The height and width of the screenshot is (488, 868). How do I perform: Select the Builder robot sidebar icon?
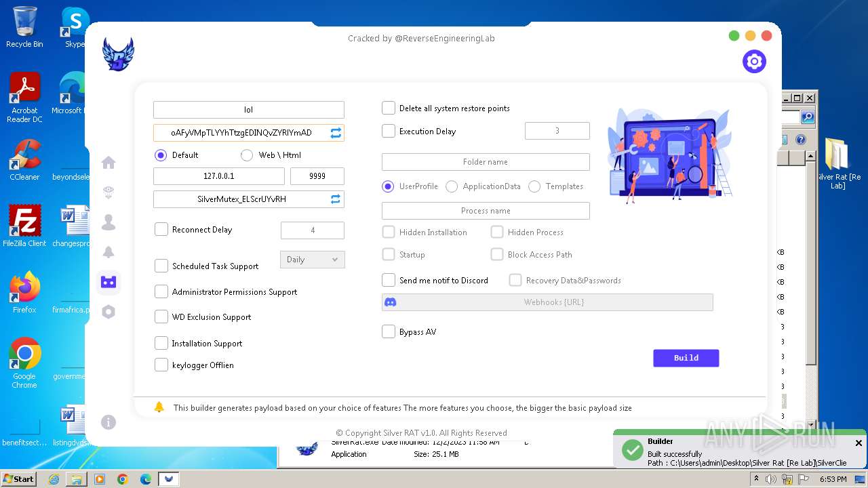(x=108, y=282)
